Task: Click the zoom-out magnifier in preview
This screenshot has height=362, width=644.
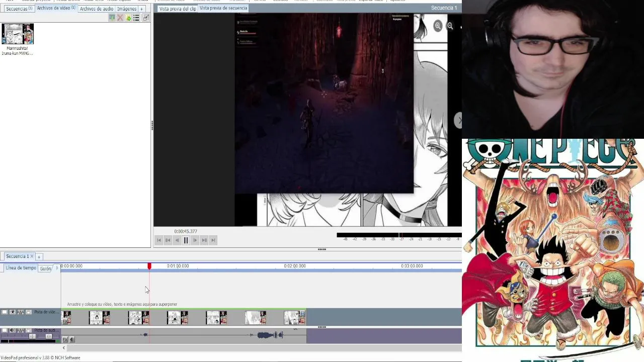Action: click(450, 26)
